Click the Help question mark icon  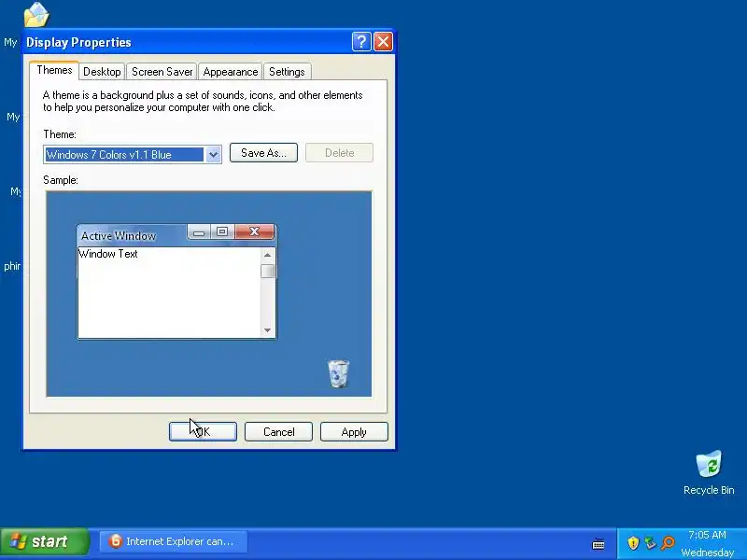[x=361, y=42]
